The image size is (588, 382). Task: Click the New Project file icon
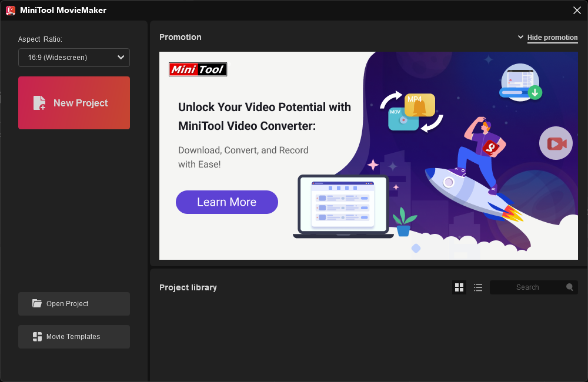pyautogui.click(x=39, y=103)
